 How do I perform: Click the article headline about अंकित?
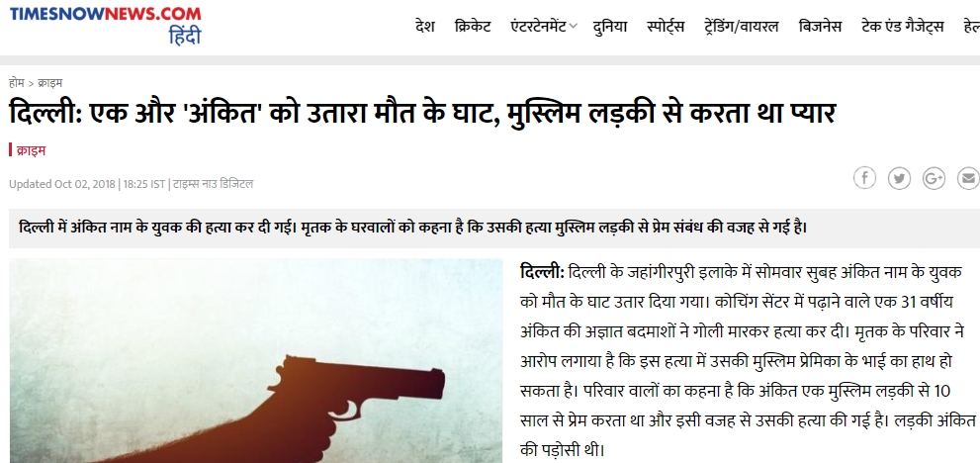tap(422, 113)
